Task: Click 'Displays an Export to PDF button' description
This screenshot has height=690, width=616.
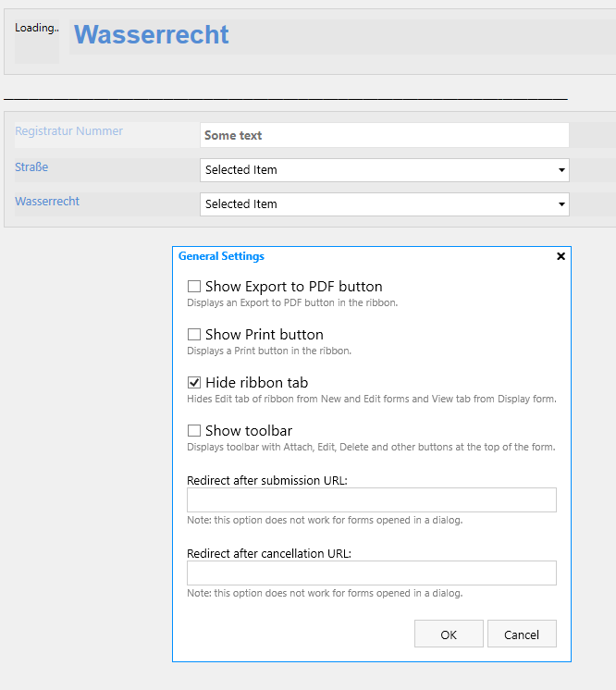Action: [292, 302]
